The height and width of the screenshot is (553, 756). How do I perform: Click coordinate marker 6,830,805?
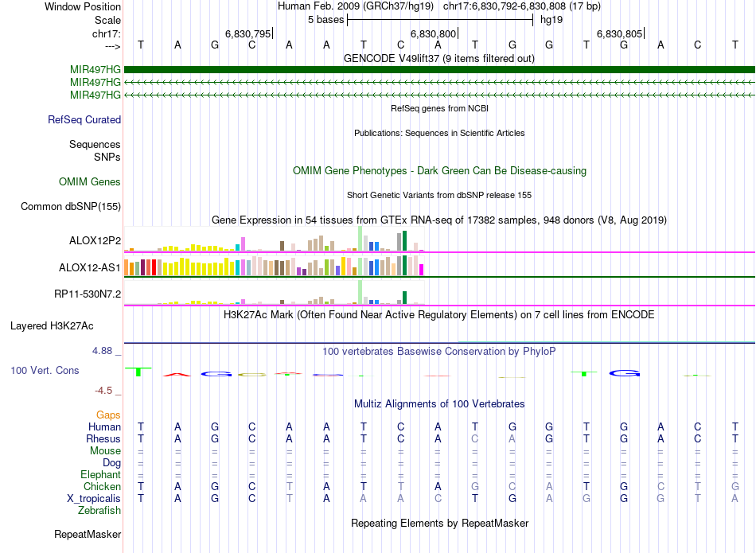(x=620, y=33)
